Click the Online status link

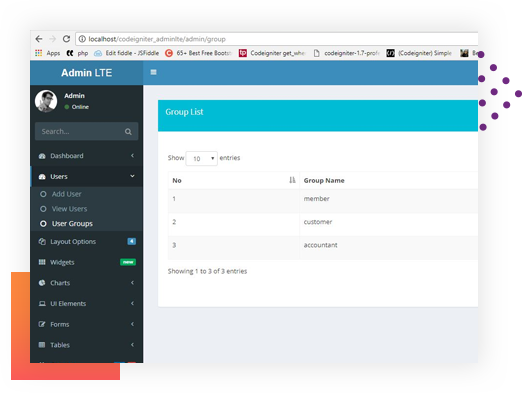pyautogui.click(x=77, y=107)
